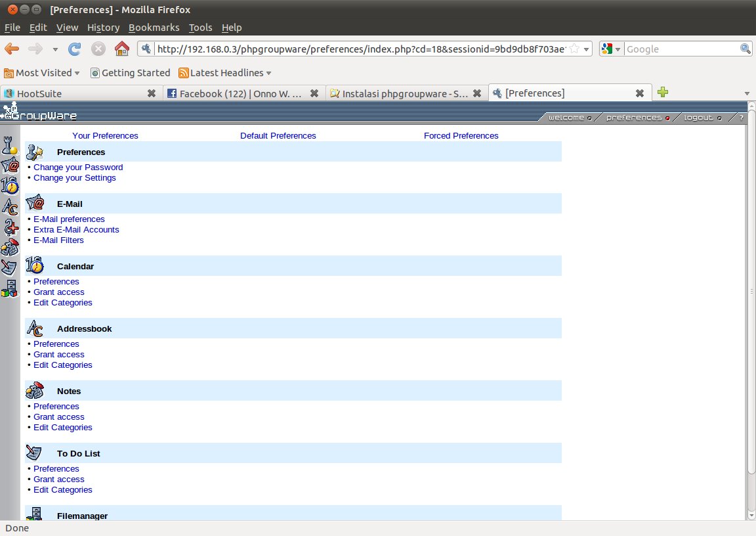Click the URL address field
Image resolution: width=756 pixels, height=536 pixels.
click(361, 49)
